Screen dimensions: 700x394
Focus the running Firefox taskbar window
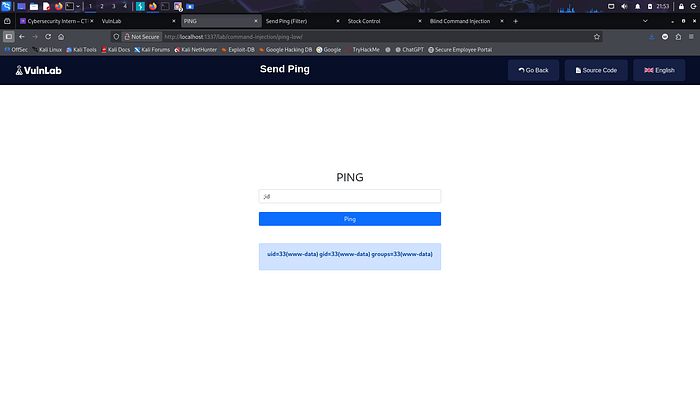tap(153, 6)
